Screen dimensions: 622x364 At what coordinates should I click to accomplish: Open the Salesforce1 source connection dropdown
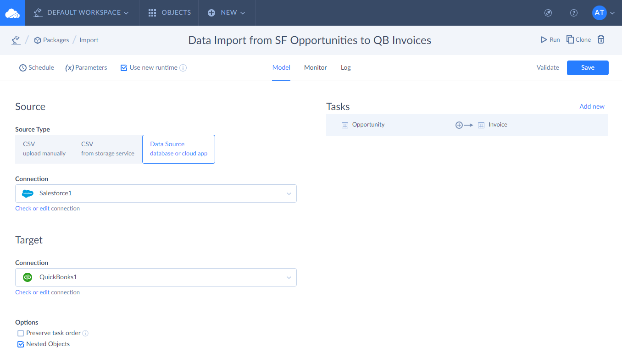click(156, 193)
